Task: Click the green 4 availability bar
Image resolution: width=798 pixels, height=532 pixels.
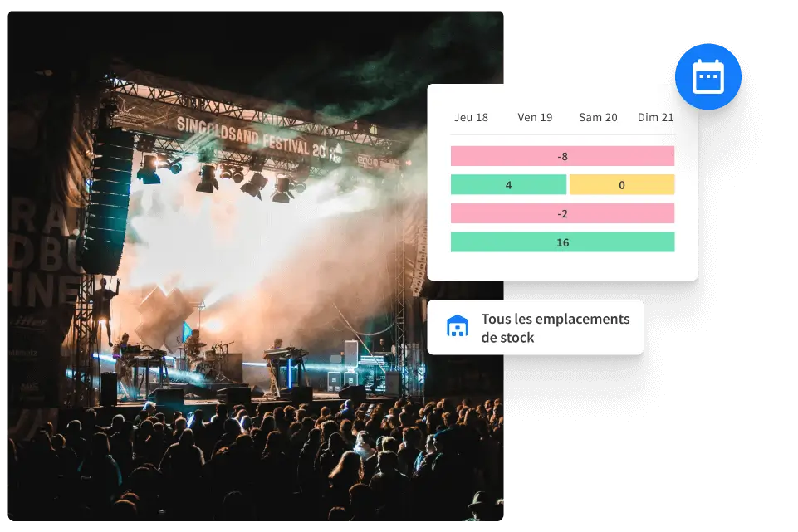Action: 508,184
